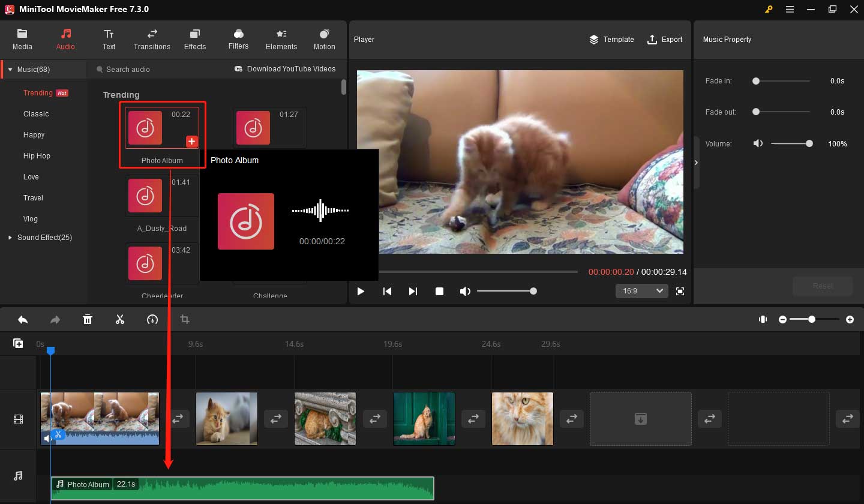This screenshot has height=504, width=864.
Task: Click the key upgrade icon
Action: (768, 10)
